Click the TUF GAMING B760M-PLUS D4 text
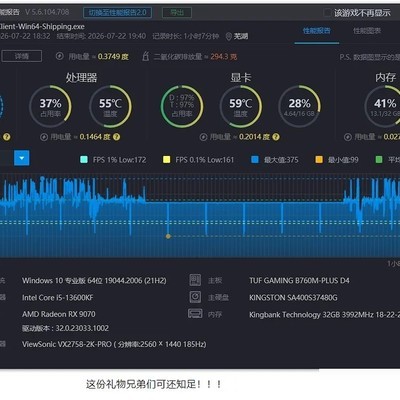 (299, 281)
